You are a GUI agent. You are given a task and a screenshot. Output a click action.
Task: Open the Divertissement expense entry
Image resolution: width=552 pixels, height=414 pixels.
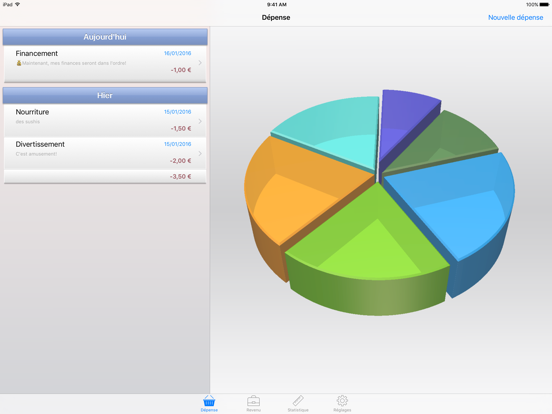coord(105,153)
